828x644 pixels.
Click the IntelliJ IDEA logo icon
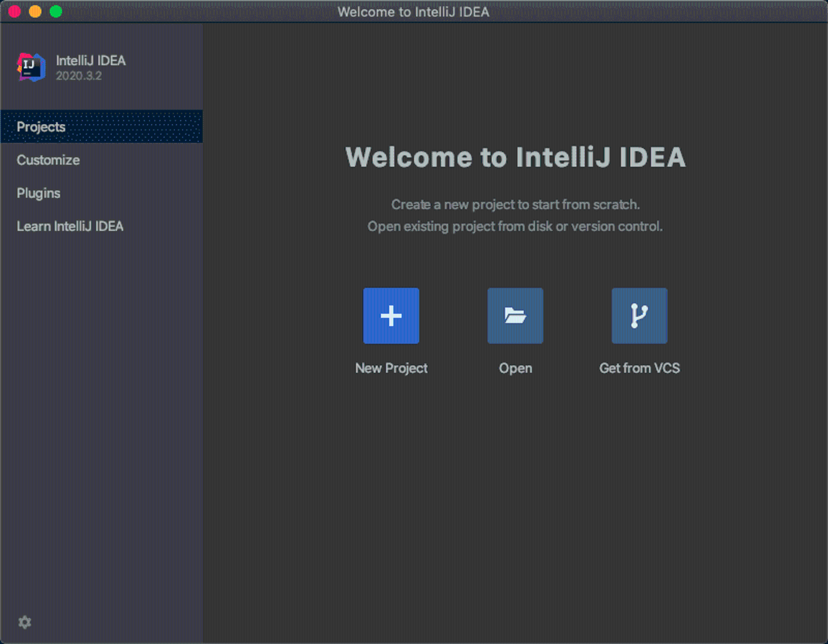click(x=31, y=67)
